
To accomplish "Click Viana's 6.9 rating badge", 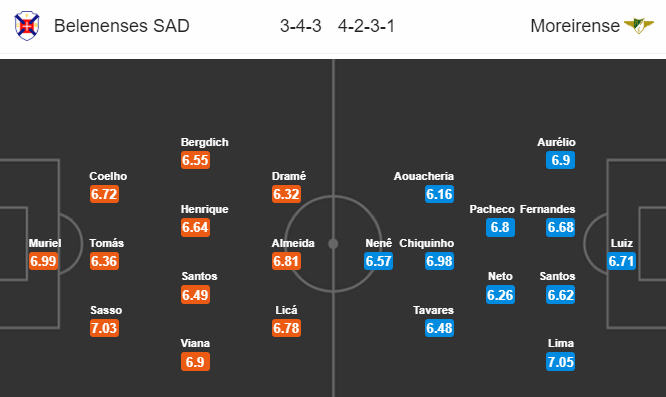I will [195, 362].
